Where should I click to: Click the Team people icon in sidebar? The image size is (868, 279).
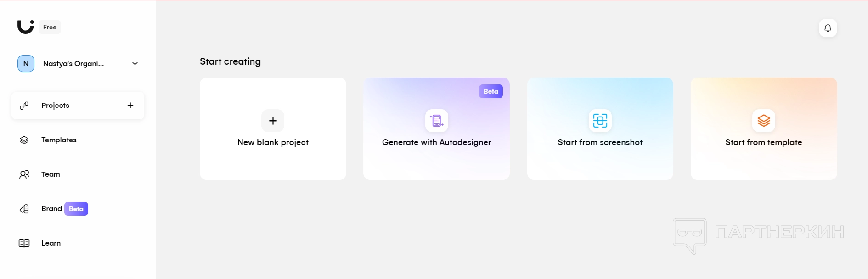pyautogui.click(x=24, y=174)
